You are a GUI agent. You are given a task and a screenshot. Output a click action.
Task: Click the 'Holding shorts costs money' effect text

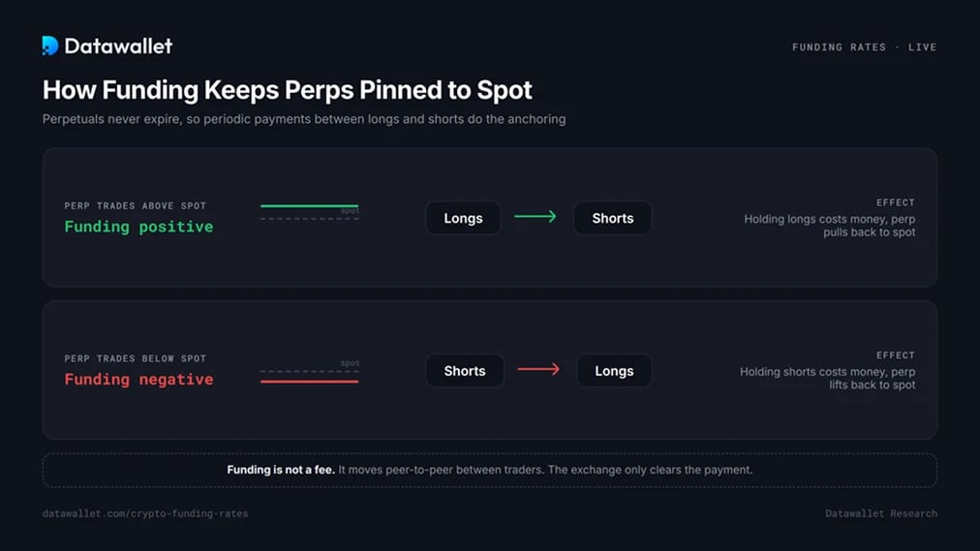[x=828, y=378]
